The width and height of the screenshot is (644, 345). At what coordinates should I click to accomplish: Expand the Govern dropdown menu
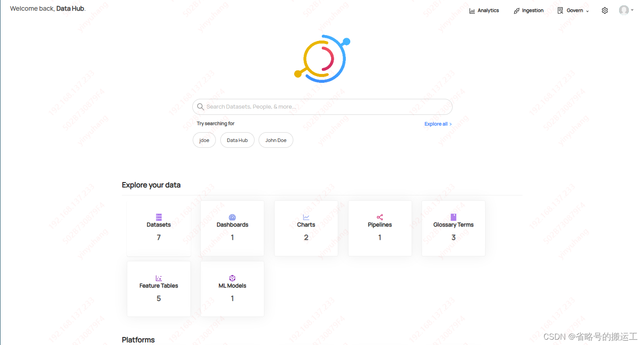click(x=573, y=10)
